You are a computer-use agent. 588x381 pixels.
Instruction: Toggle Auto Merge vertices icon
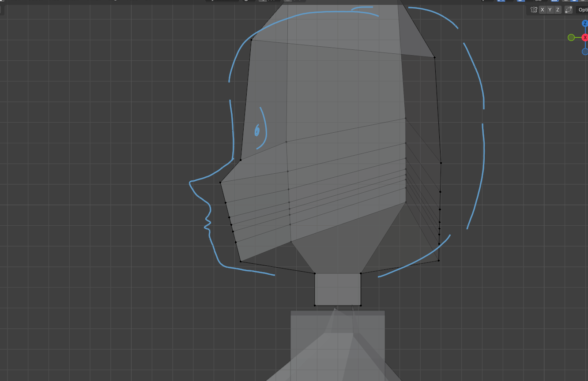(569, 10)
